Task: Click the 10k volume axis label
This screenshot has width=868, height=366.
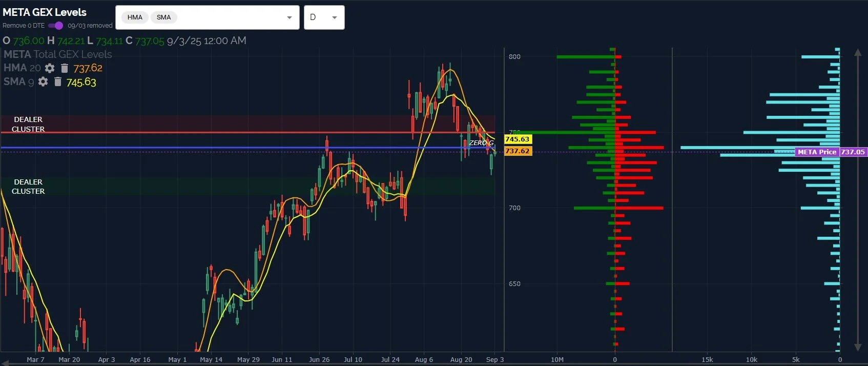Action: point(752,359)
